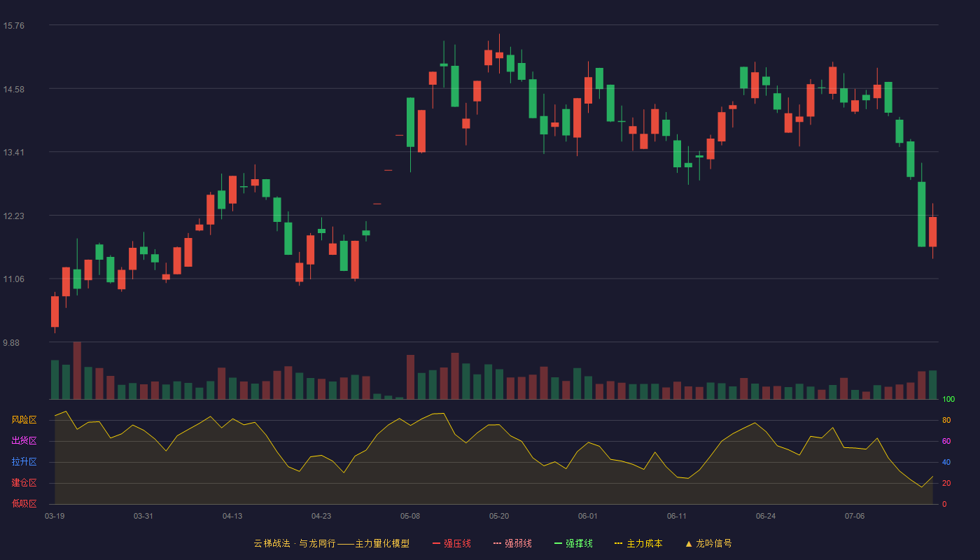Select the 低吸区 zone label
Viewport: 980px width, 560px height.
pos(24,503)
